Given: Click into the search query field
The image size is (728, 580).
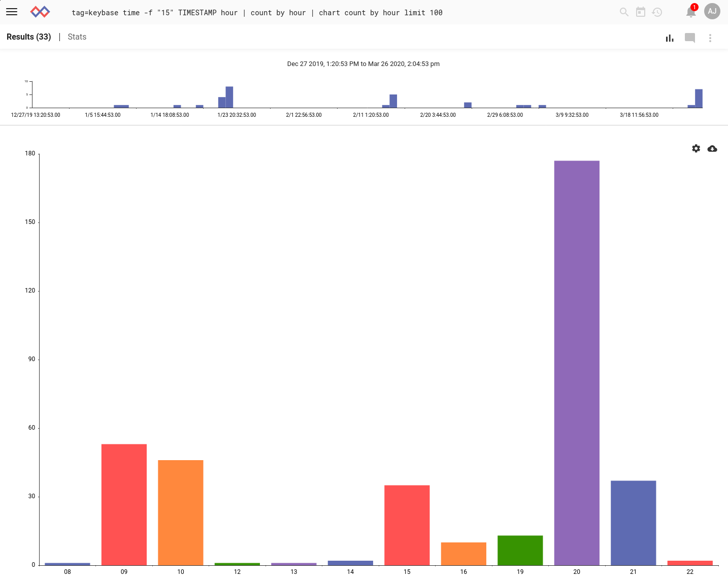Looking at the screenshot, I should pos(257,12).
